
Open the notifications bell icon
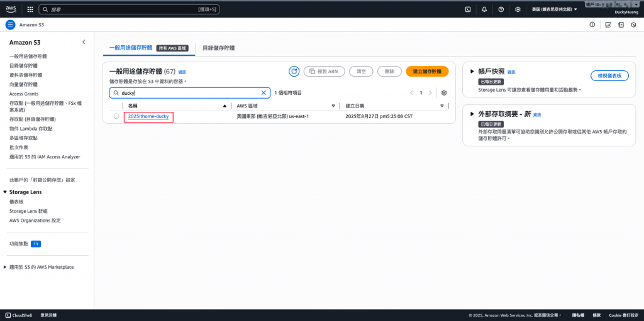pos(484,9)
